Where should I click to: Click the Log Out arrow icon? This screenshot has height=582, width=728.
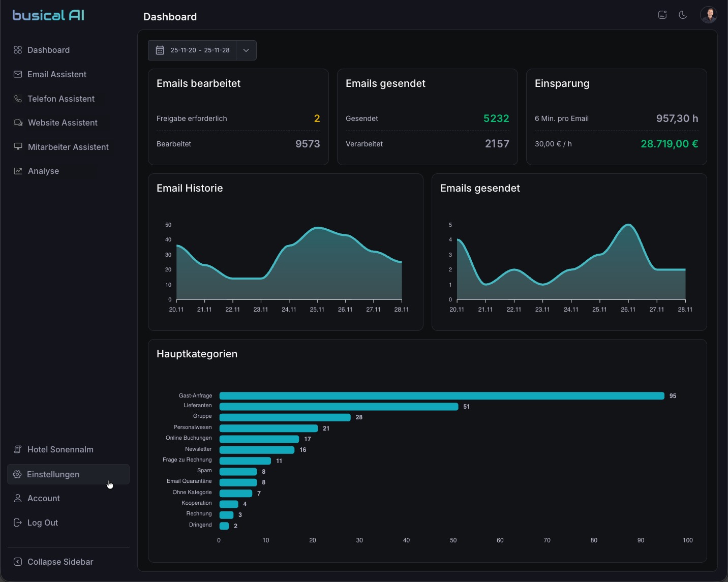click(18, 523)
